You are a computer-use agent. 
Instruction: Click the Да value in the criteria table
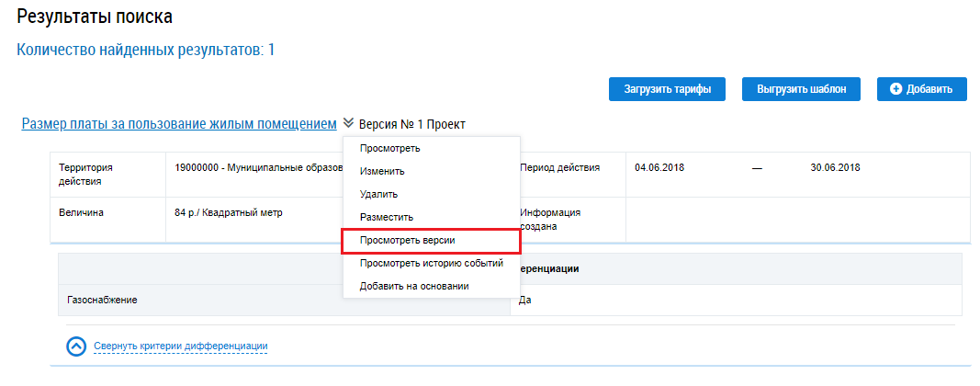pyautogui.click(x=525, y=301)
